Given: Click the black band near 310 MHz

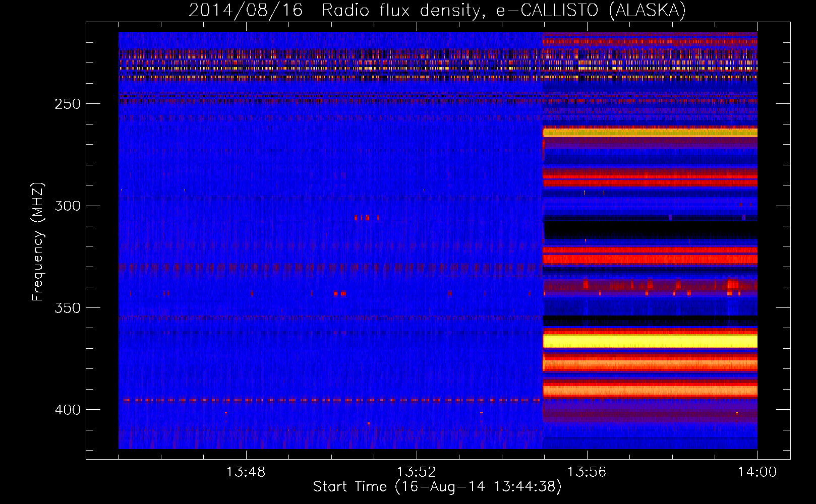Looking at the screenshot, I should (x=650, y=230).
